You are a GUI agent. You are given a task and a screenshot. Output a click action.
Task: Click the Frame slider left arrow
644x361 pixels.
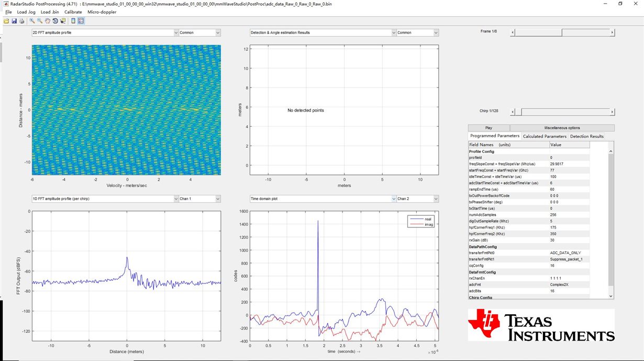[x=513, y=32]
